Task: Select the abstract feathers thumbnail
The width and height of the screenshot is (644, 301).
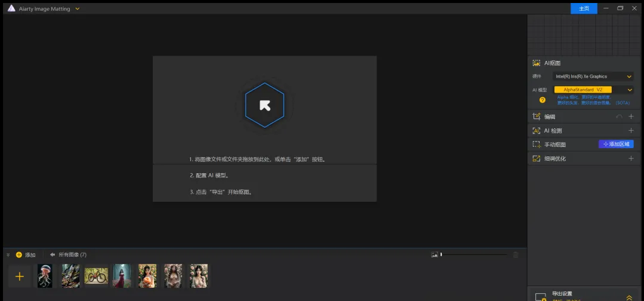Action: [70, 276]
